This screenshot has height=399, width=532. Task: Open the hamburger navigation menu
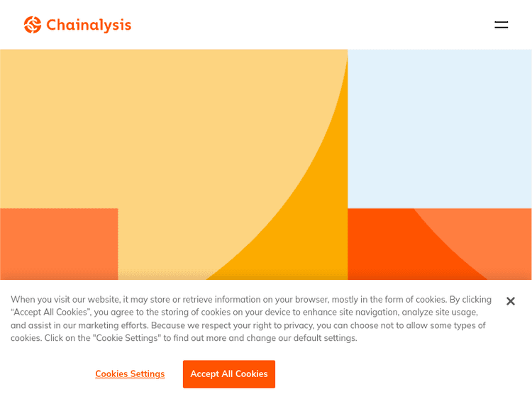pyautogui.click(x=501, y=25)
